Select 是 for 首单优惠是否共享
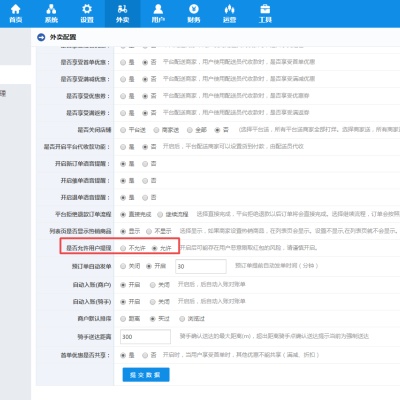 (123, 355)
